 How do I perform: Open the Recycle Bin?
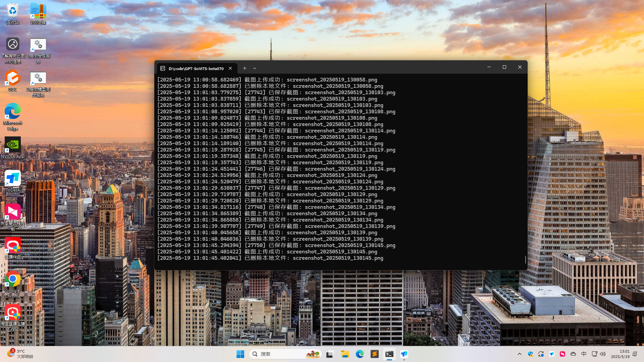(12, 10)
